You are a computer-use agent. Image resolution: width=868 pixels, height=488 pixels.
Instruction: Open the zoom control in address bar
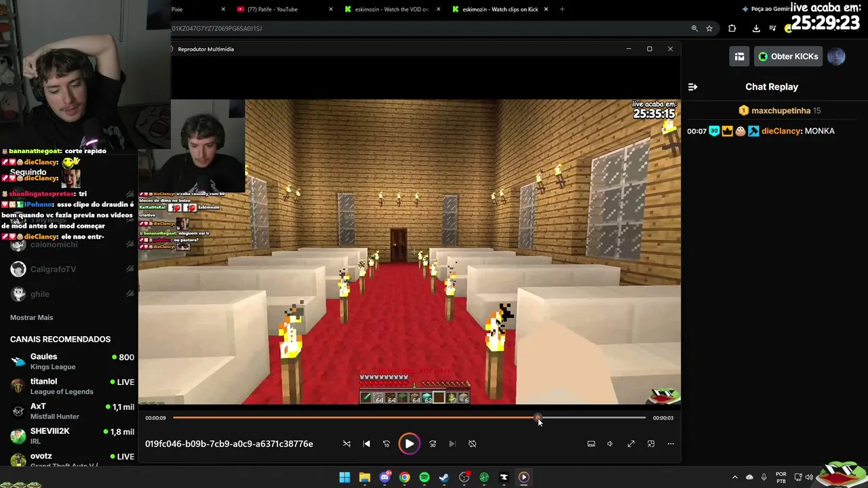[x=694, y=28]
